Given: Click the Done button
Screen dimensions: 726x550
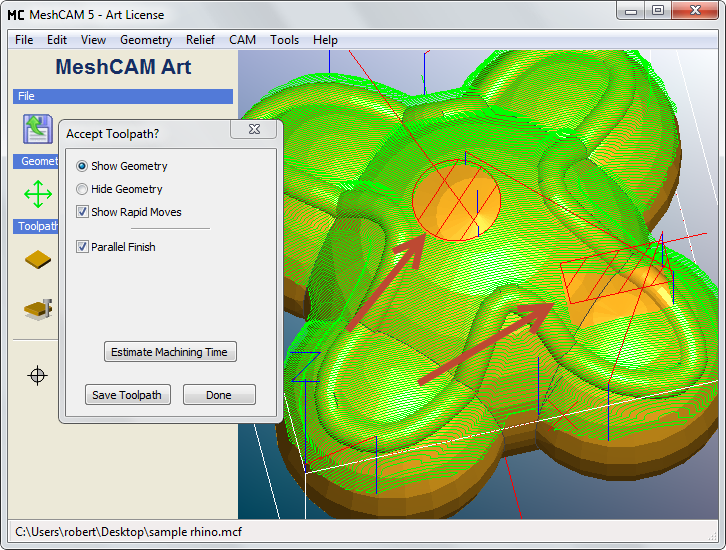Looking at the screenshot, I should (219, 395).
